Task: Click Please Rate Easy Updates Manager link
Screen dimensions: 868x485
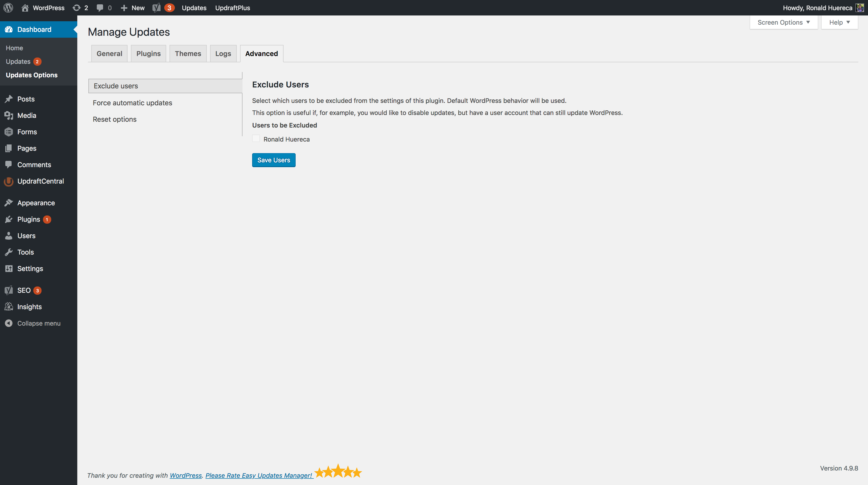Action: point(259,475)
